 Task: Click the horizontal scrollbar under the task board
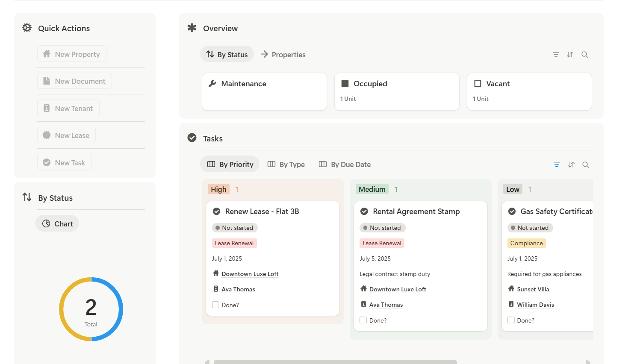[x=335, y=362]
